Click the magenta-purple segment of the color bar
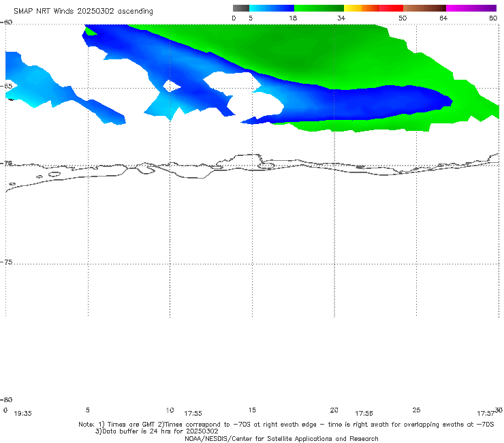 click(x=471, y=8)
